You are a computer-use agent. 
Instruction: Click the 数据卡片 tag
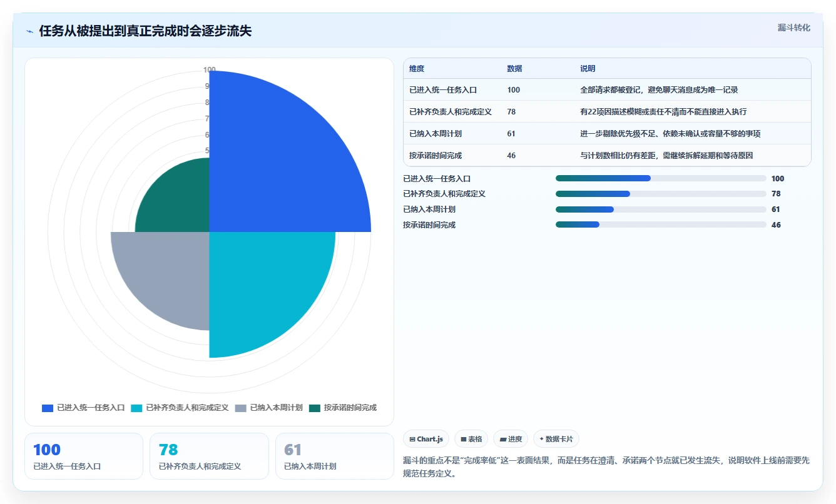click(x=556, y=439)
